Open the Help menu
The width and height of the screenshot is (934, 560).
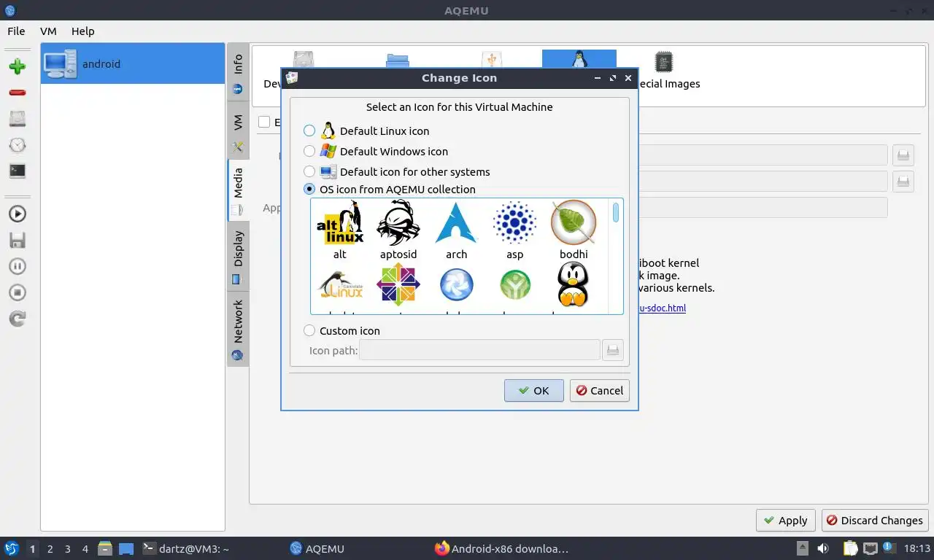83,31
